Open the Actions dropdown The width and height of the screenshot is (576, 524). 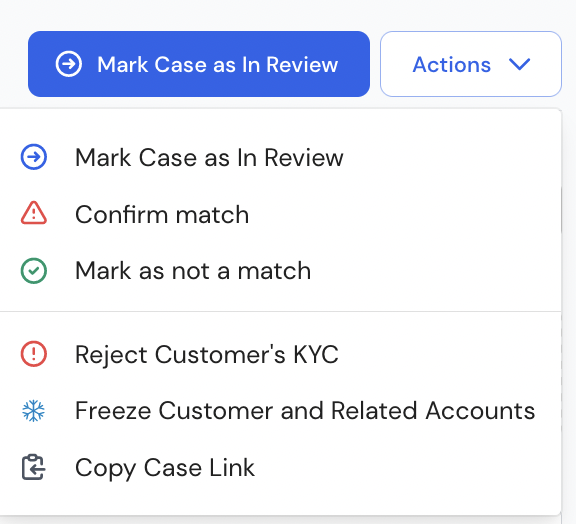coord(471,64)
